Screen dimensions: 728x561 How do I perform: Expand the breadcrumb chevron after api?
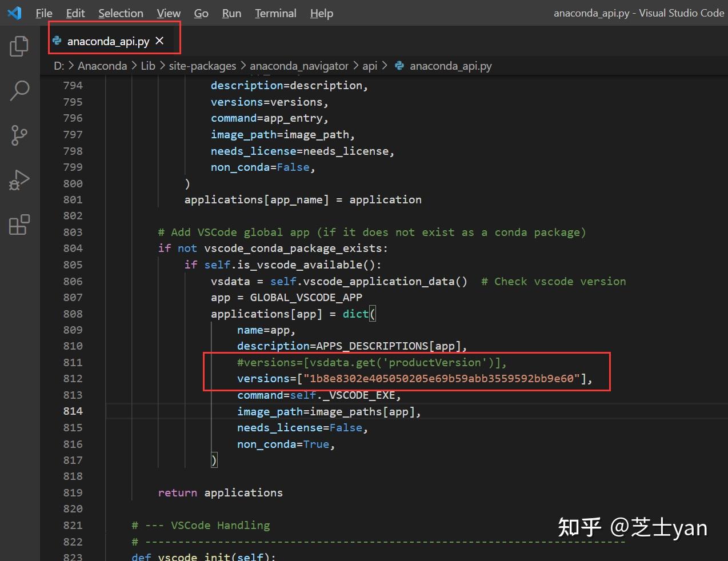(384, 66)
